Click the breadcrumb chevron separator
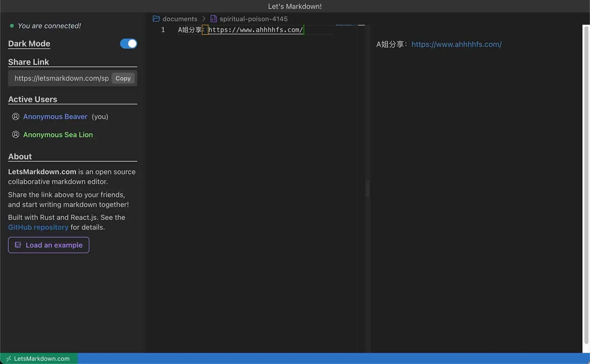This screenshot has height=364, width=590. click(x=204, y=19)
